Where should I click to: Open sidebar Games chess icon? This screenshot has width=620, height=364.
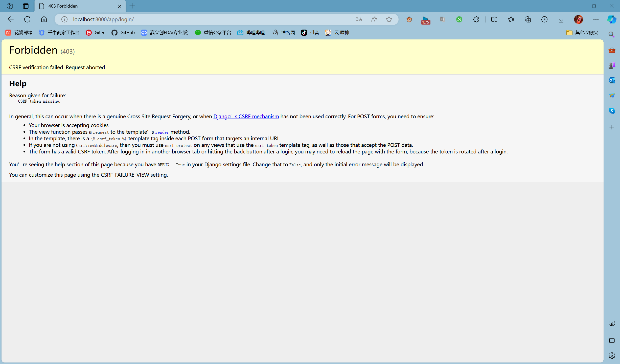[612, 65]
